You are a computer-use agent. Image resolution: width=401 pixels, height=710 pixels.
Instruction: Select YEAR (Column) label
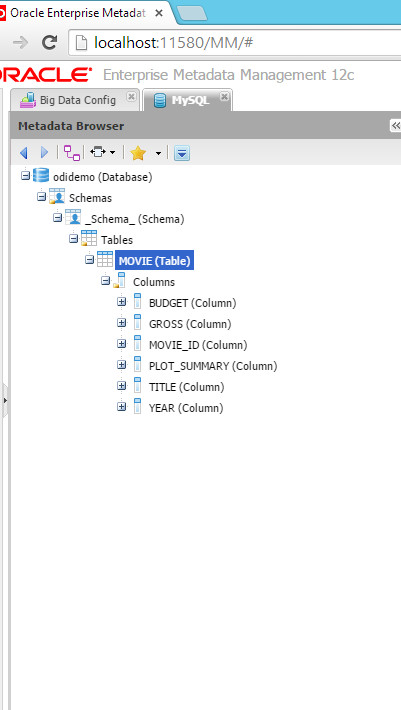pos(186,408)
